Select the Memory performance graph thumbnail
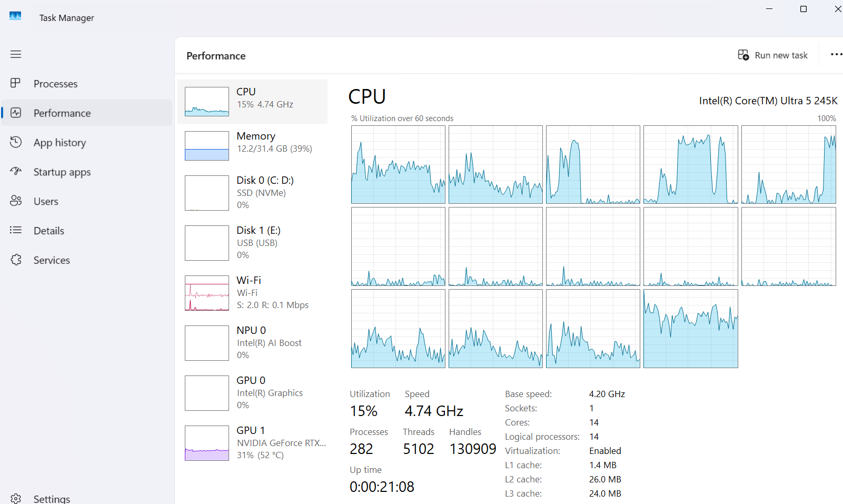The height and width of the screenshot is (504, 843). 207,146
